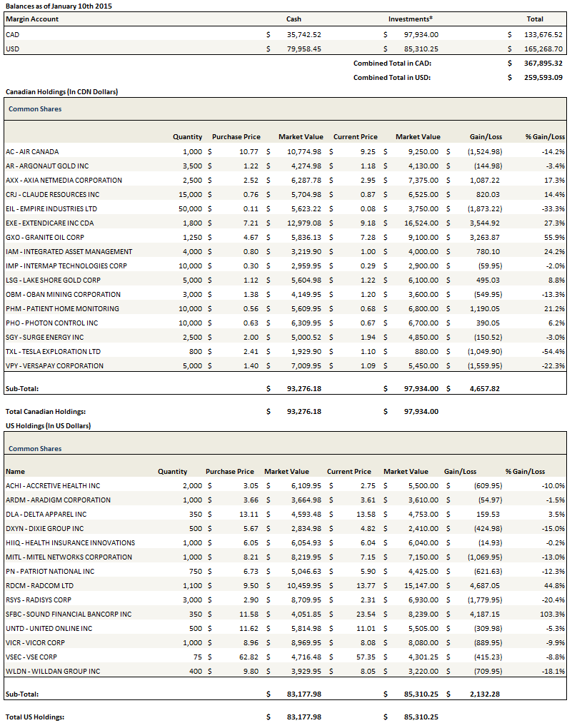Click the CAD cash value 35,742.52
The image size is (572, 728).
(303, 34)
